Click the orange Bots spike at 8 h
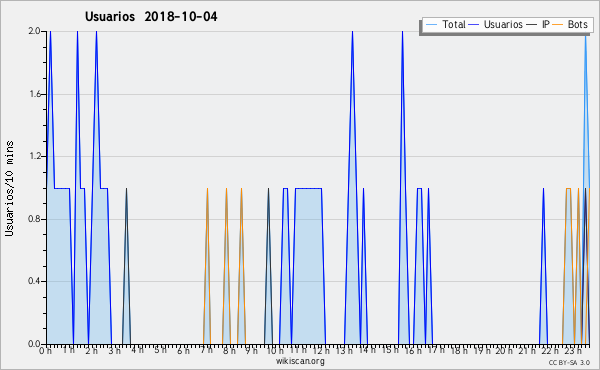This screenshot has height=370, width=600. point(226,266)
